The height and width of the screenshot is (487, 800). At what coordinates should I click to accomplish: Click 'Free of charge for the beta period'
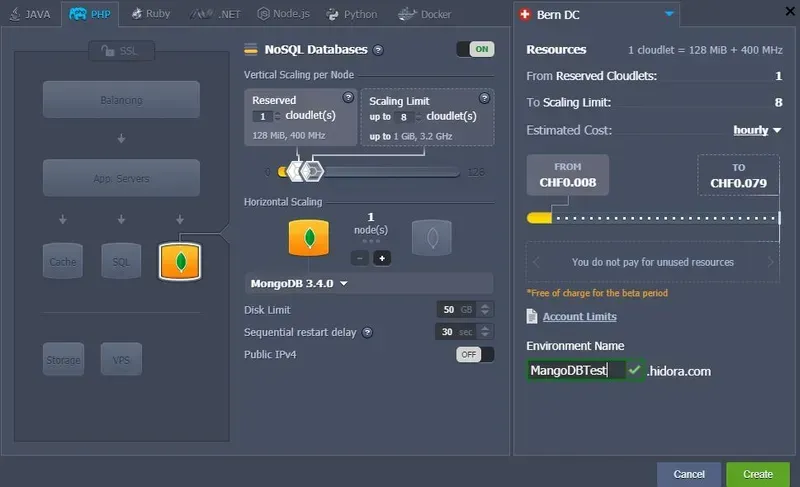pos(597,293)
